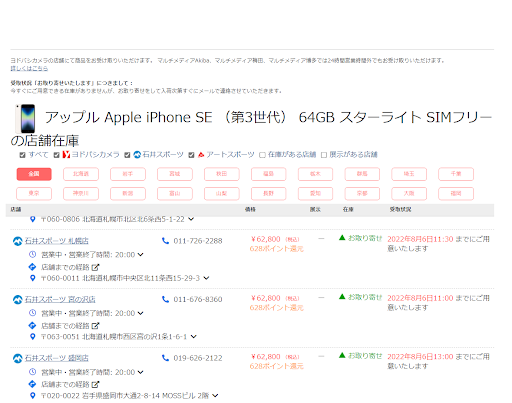This screenshot has width=512, height=403.
Task: Expand address 〒020-0022 chevron
Action: click(x=215, y=396)
